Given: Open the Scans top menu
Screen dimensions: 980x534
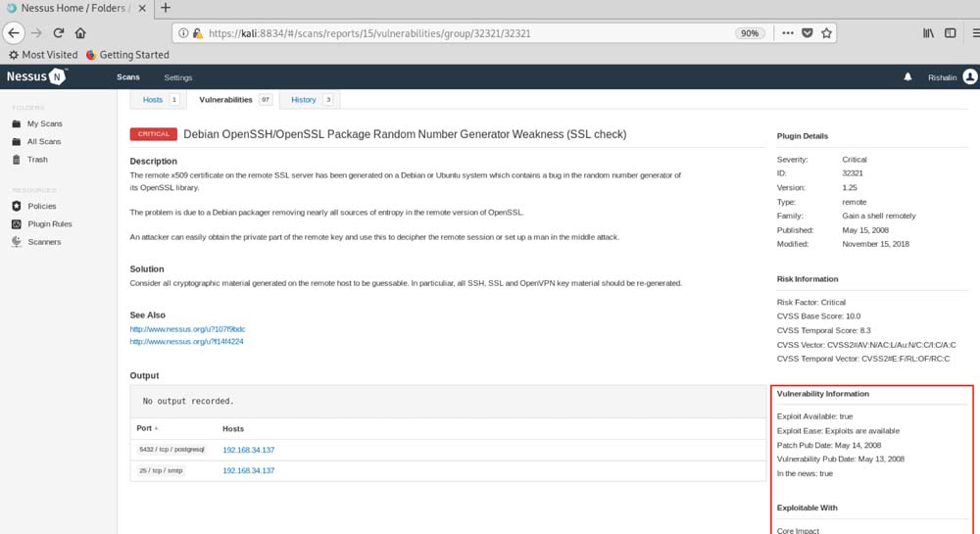Looking at the screenshot, I should pyautogui.click(x=128, y=76).
